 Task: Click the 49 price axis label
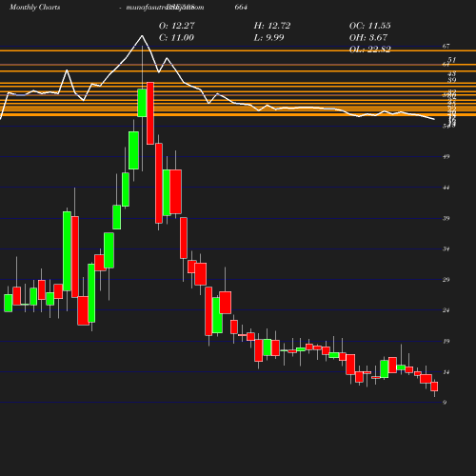point(446,156)
